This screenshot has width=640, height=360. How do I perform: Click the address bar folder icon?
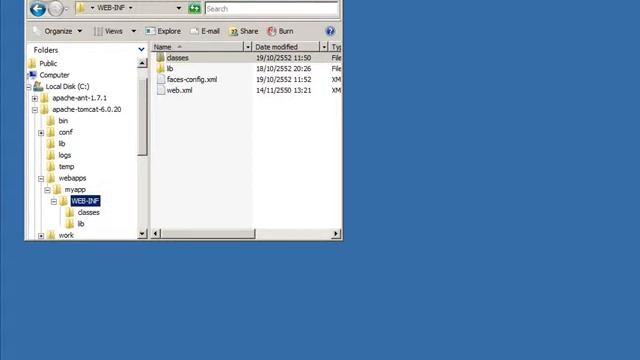pos(81,8)
